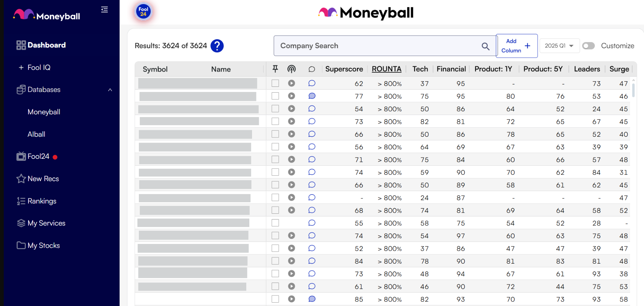Open the Fool 24 round badge
644x306 pixels.
[x=143, y=12]
